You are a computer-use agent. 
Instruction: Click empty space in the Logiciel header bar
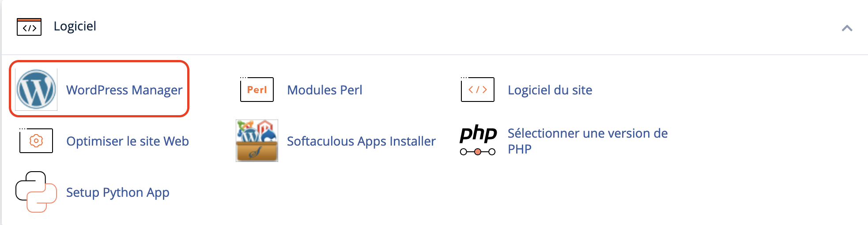coord(442,26)
